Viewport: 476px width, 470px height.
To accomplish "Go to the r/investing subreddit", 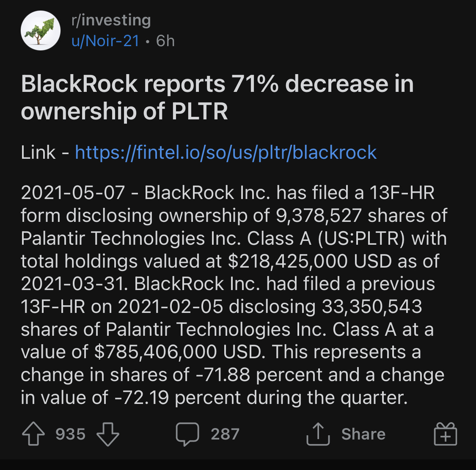I will 111,20.
